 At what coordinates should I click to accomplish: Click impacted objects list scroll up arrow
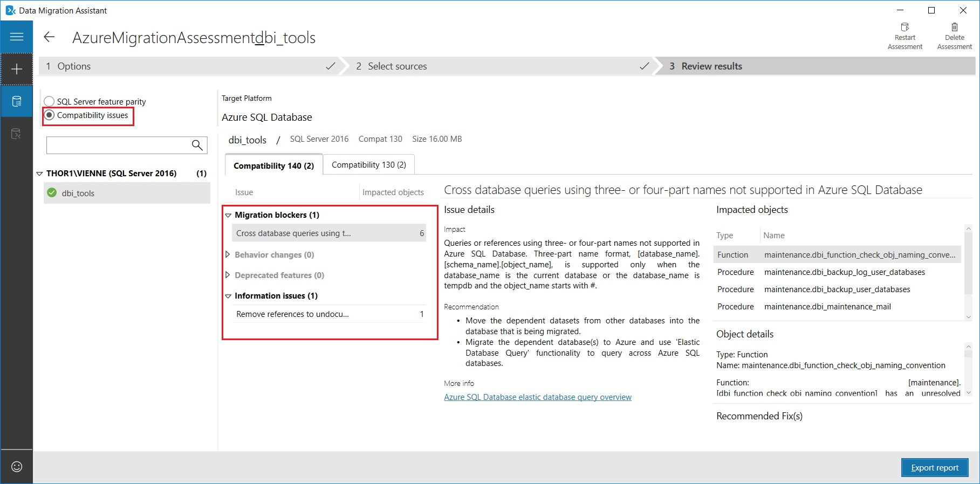(x=969, y=229)
